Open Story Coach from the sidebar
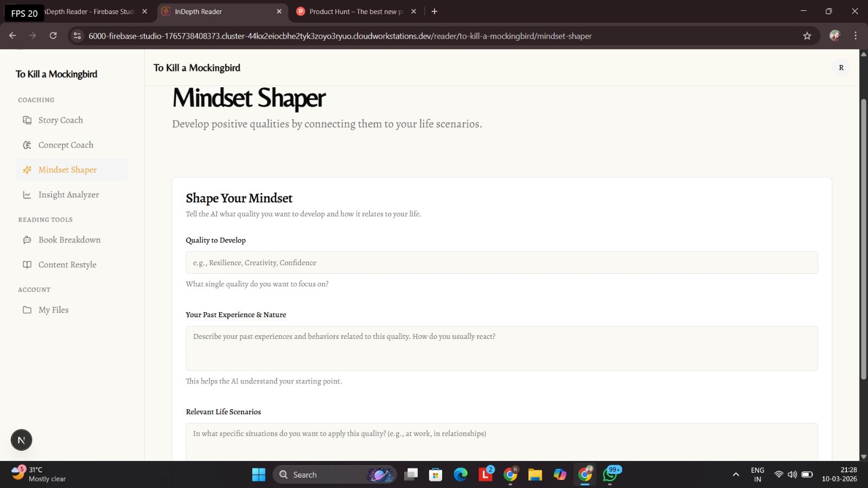Viewport: 868px width, 488px height. tap(60, 120)
